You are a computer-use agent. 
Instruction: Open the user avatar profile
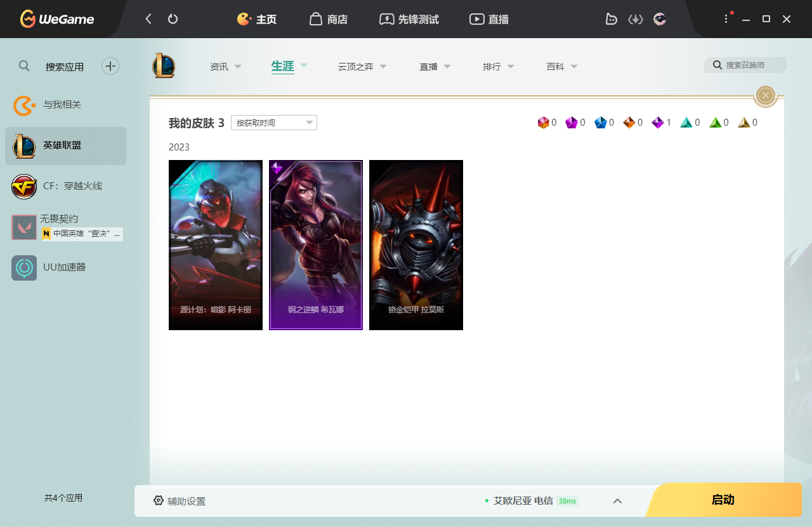coord(660,19)
